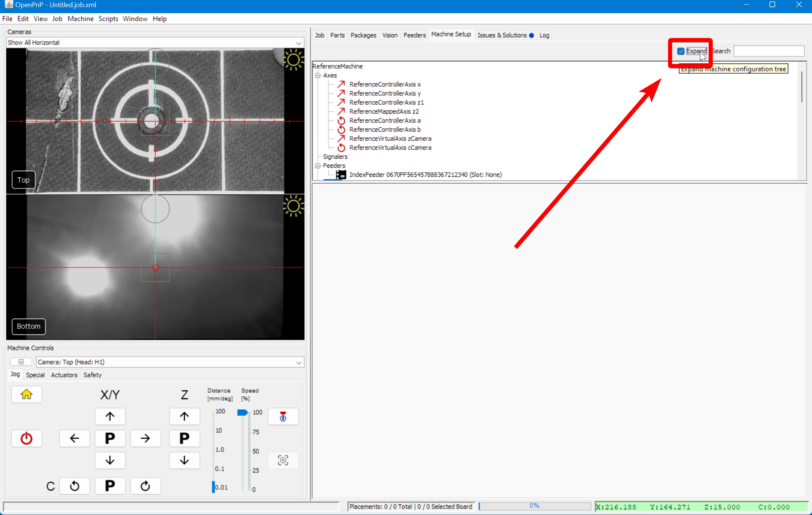Click the yellow home machine icon
Screen dimensions: 812x515
pos(26,394)
